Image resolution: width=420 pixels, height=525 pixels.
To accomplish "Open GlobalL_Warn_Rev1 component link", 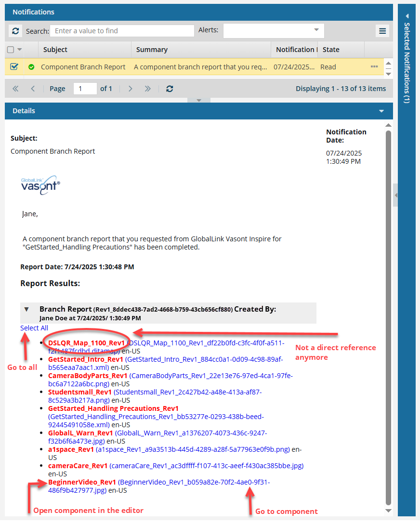I will [x=80, y=433].
